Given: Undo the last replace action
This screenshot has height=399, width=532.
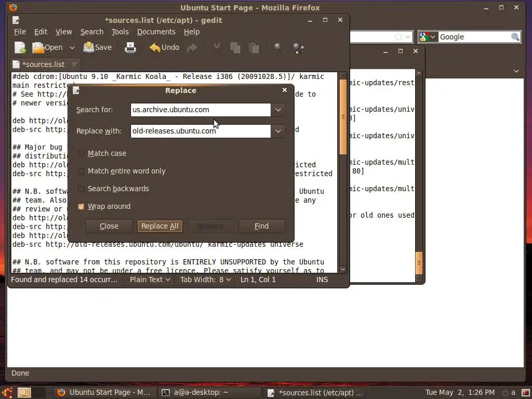Looking at the screenshot, I should click(164, 47).
